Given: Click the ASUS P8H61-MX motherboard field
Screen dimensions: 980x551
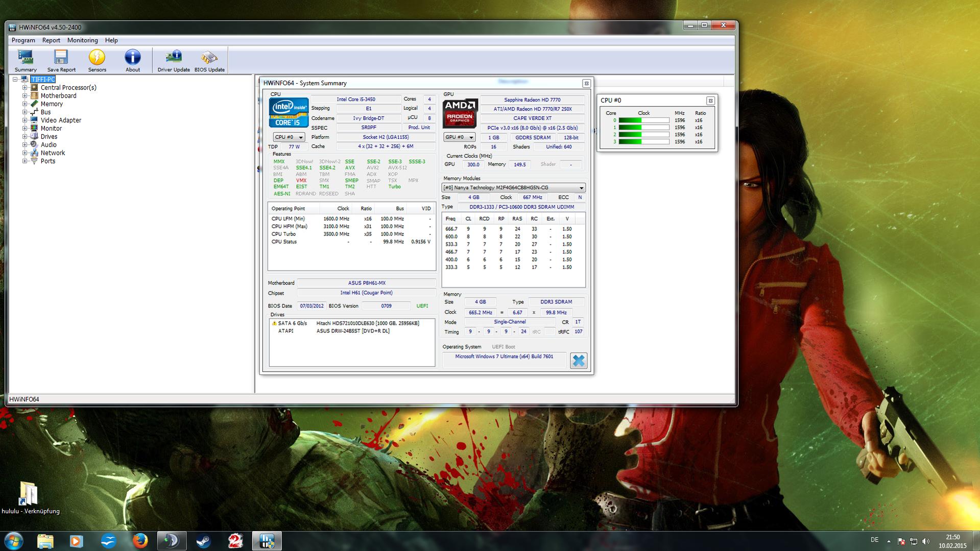Looking at the screenshot, I should [x=367, y=283].
